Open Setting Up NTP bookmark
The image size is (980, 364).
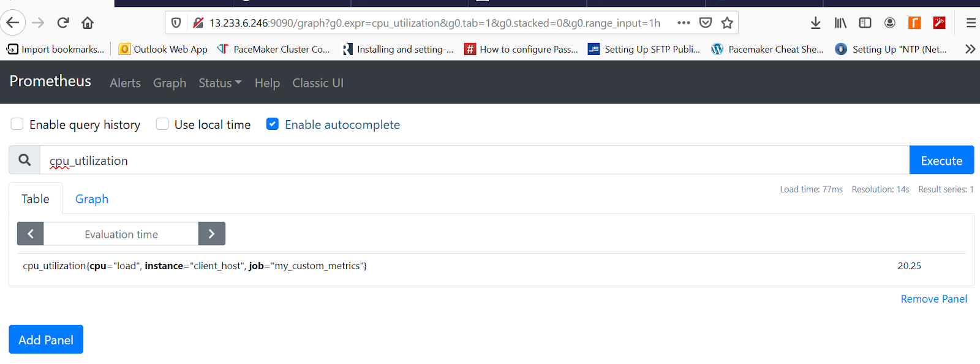tap(891, 49)
